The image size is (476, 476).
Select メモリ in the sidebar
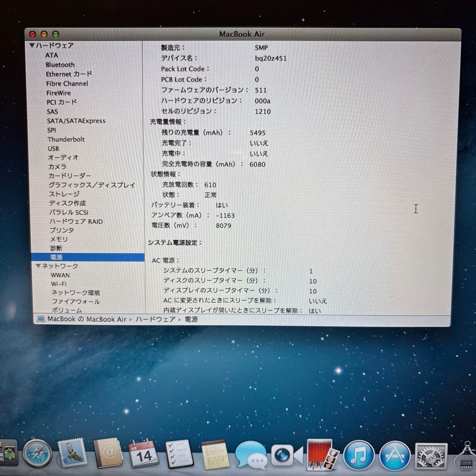pyautogui.click(x=59, y=239)
